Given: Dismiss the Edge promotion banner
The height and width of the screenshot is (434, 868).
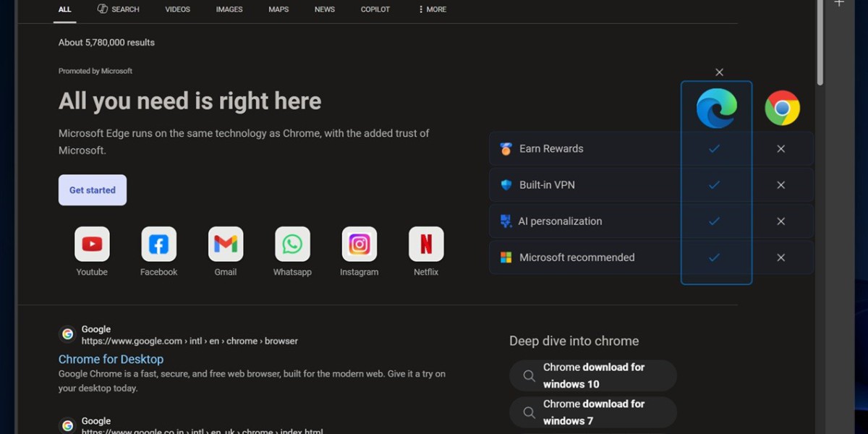Looking at the screenshot, I should coord(719,72).
